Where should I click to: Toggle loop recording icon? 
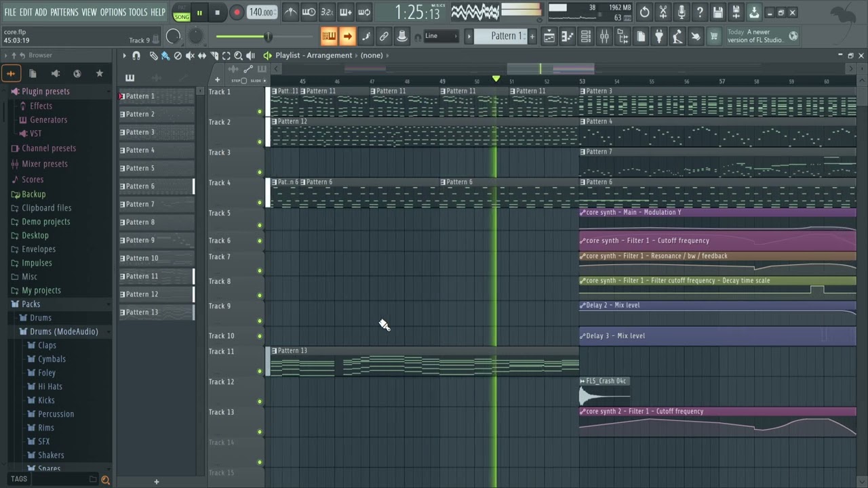coord(363,12)
